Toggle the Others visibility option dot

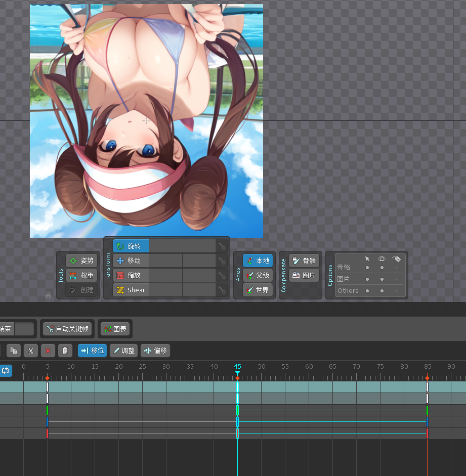pyautogui.click(x=382, y=291)
